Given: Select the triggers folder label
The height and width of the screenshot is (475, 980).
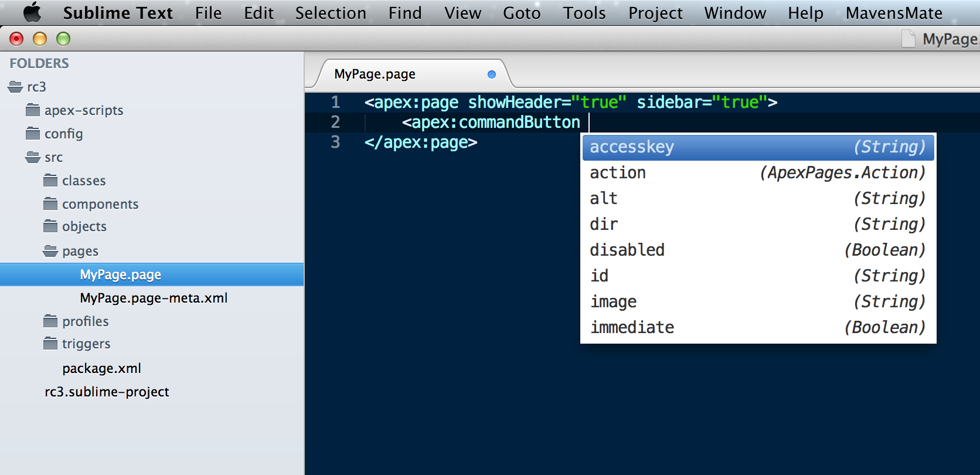Looking at the screenshot, I should click(x=86, y=344).
